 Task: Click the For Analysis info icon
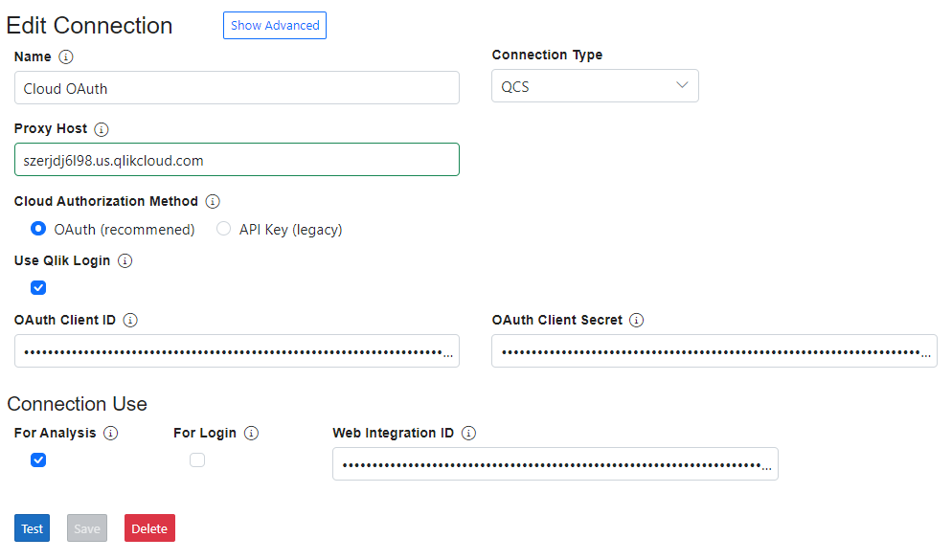pos(111,434)
